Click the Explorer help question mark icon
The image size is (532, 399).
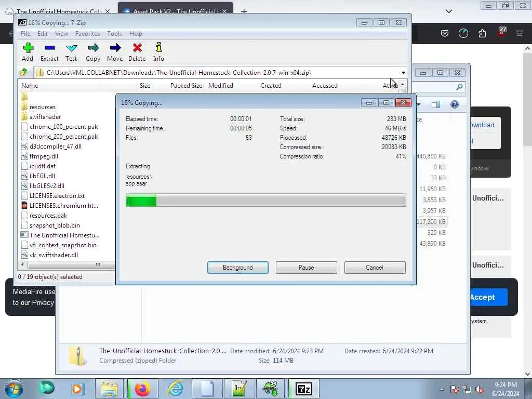tap(455, 104)
